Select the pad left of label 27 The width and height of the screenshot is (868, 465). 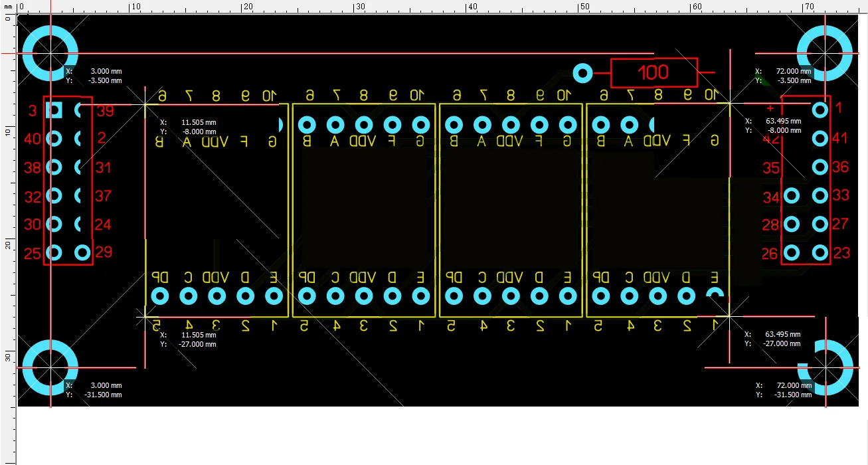pos(820,224)
